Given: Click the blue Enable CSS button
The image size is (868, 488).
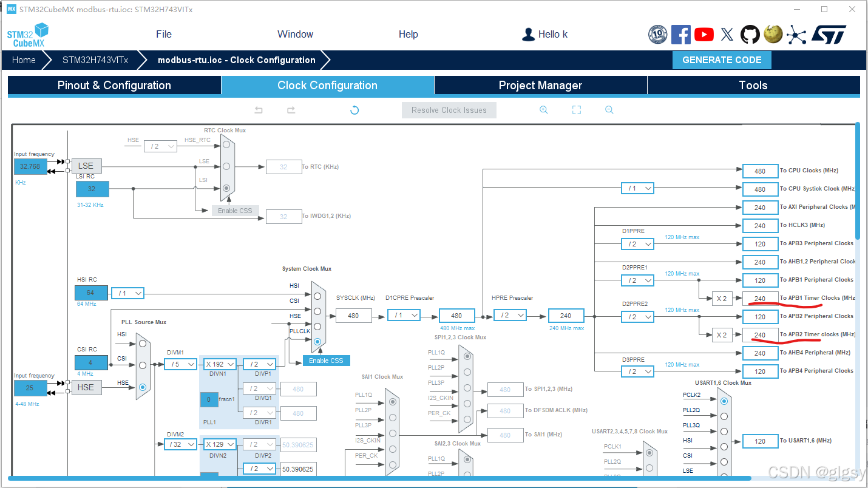Looking at the screenshot, I should point(327,361).
